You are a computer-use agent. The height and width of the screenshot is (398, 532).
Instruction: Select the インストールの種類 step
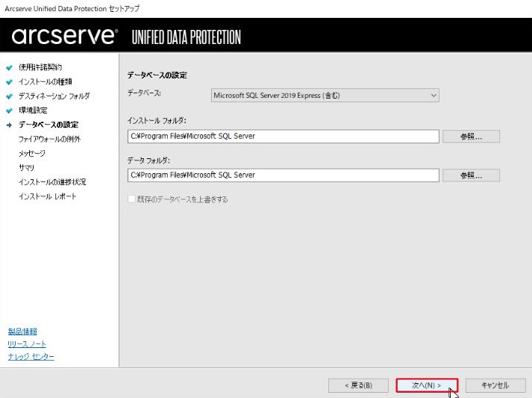point(45,81)
